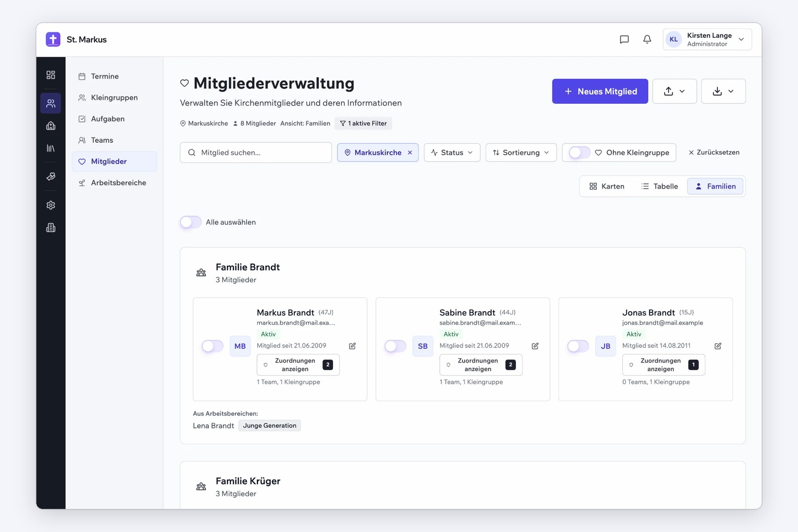Click the heart icon beside Mitgliederverwaltung title

[x=184, y=83]
